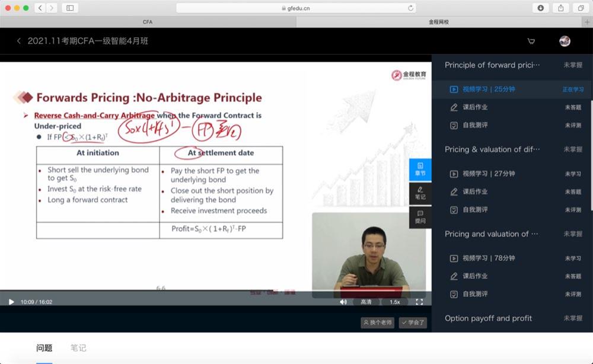Image resolution: width=593 pixels, height=364 pixels.
Task: Play the lecture video
Action: tap(11, 302)
